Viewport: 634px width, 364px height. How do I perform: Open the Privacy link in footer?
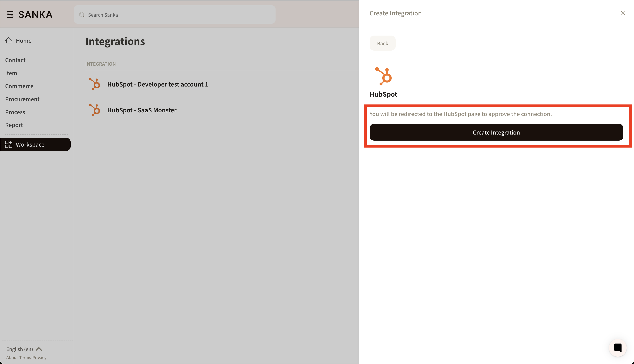[39, 358]
